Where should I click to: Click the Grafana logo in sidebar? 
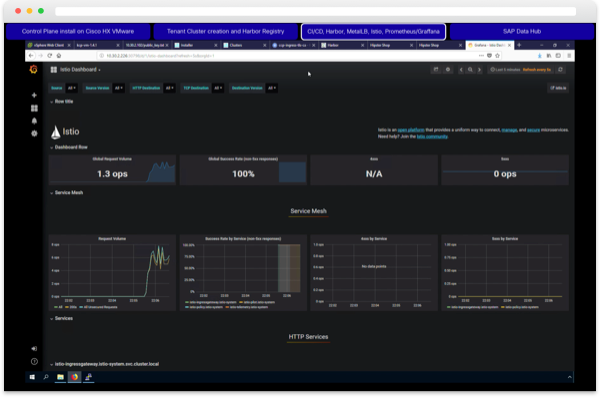(x=34, y=69)
